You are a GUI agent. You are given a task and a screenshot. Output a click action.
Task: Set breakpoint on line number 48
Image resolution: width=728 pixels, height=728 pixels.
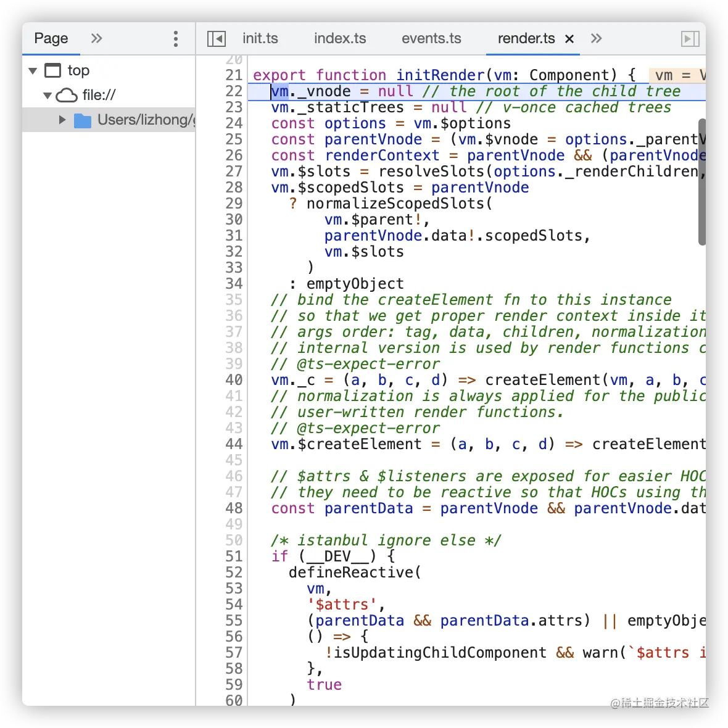(234, 508)
